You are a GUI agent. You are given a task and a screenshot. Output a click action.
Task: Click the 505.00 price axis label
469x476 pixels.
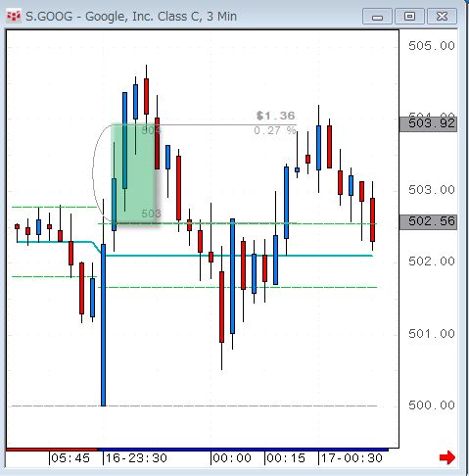[x=432, y=46]
